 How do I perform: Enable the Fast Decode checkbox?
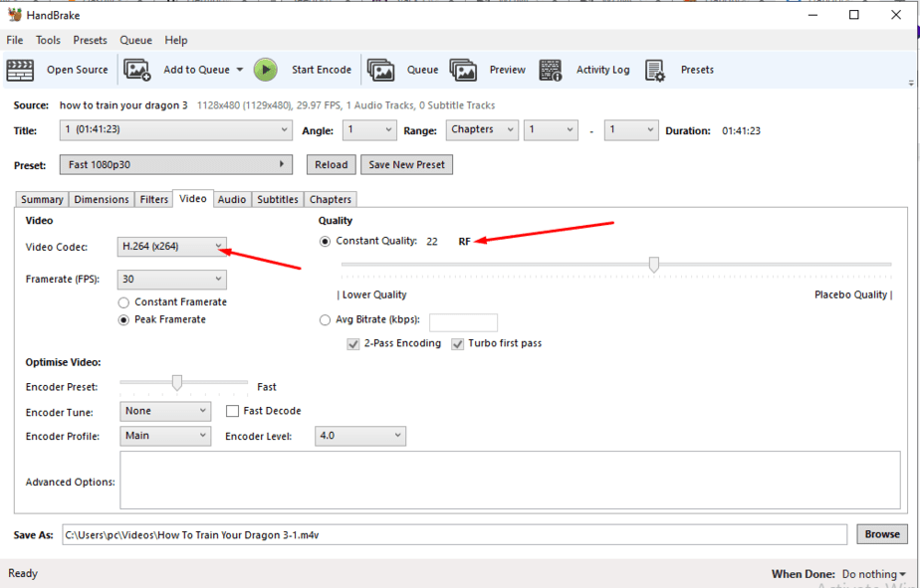tap(233, 411)
